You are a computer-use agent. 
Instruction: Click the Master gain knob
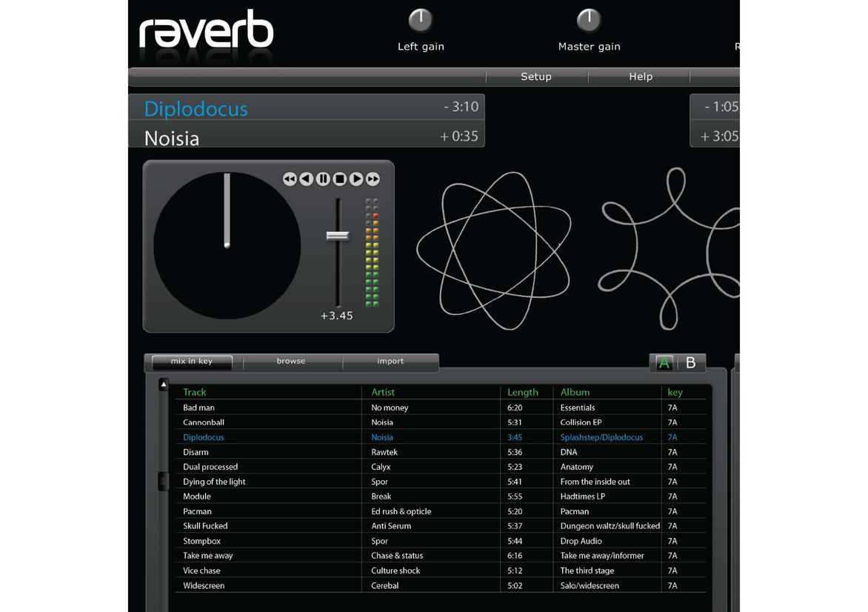click(x=589, y=20)
